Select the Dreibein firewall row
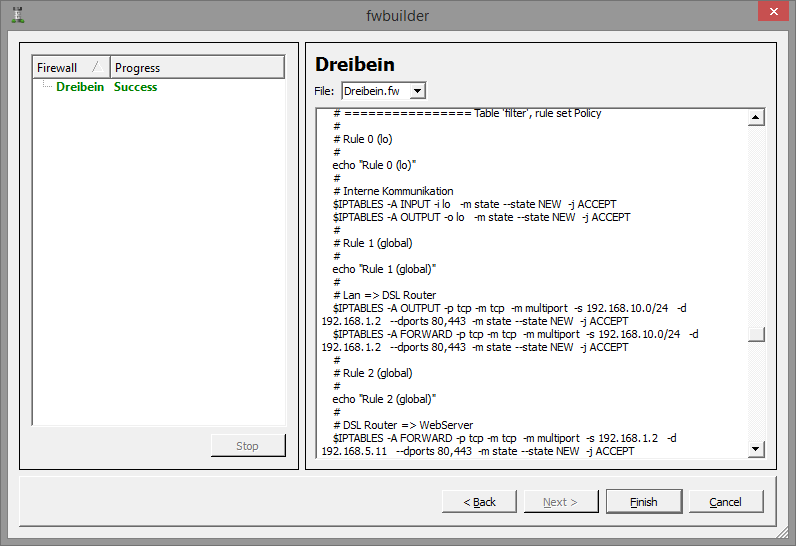796x546 pixels. coord(80,87)
